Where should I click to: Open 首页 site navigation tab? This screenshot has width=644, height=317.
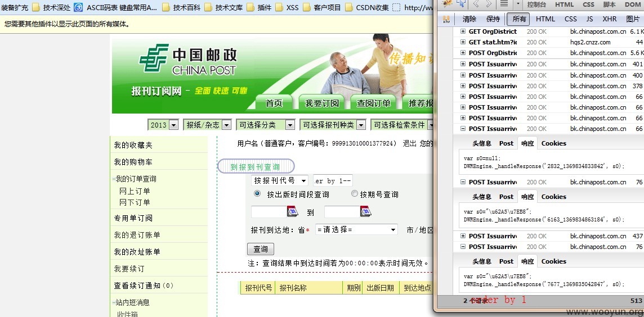click(x=274, y=103)
